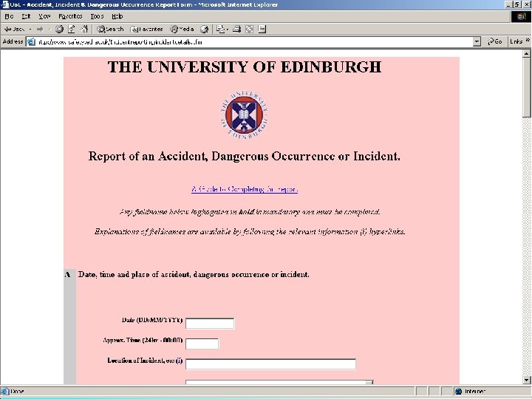Click the Discuss toolbar icon
Image resolution: width=532 pixels, height=399 pixels.
[262, 29]
